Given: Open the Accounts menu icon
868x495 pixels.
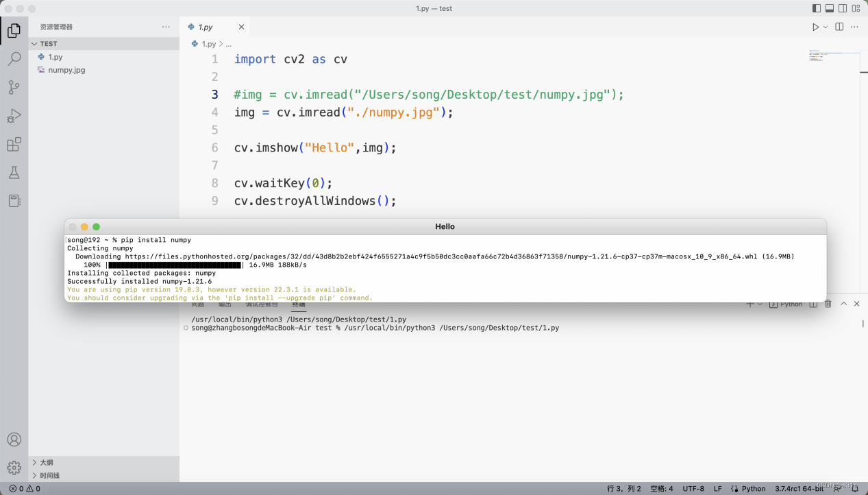Looking at the screenshot, I should pos(14,439).
